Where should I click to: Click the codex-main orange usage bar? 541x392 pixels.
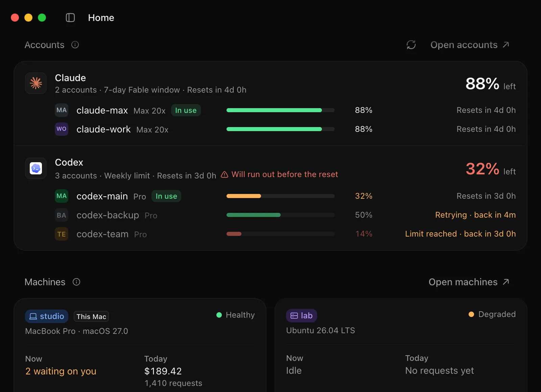pyautogui.click(x=281, y=196)
